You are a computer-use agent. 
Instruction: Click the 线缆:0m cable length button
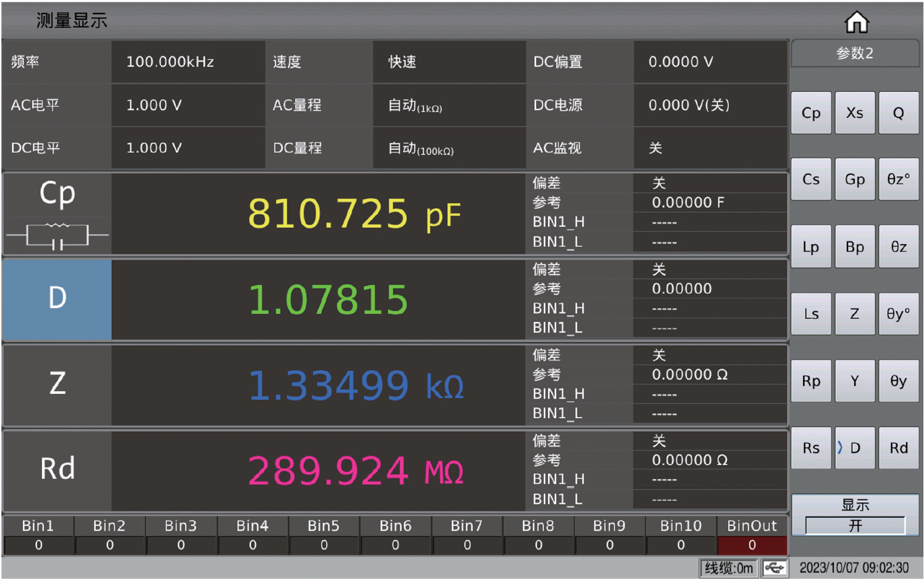[728, 568]
